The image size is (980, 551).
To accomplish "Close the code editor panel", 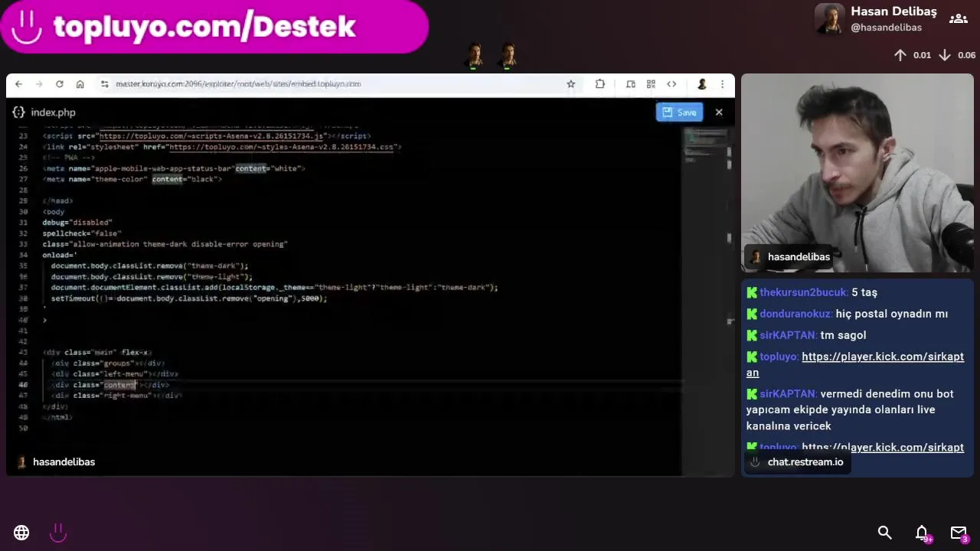I will pyautogui.click(x=719, y=112).
